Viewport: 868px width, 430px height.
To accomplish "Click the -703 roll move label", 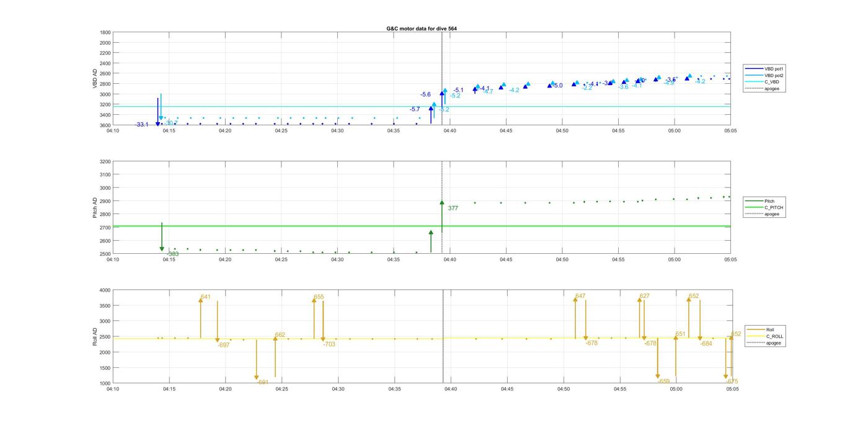I will pyautogui.click(x=329, y=344).
